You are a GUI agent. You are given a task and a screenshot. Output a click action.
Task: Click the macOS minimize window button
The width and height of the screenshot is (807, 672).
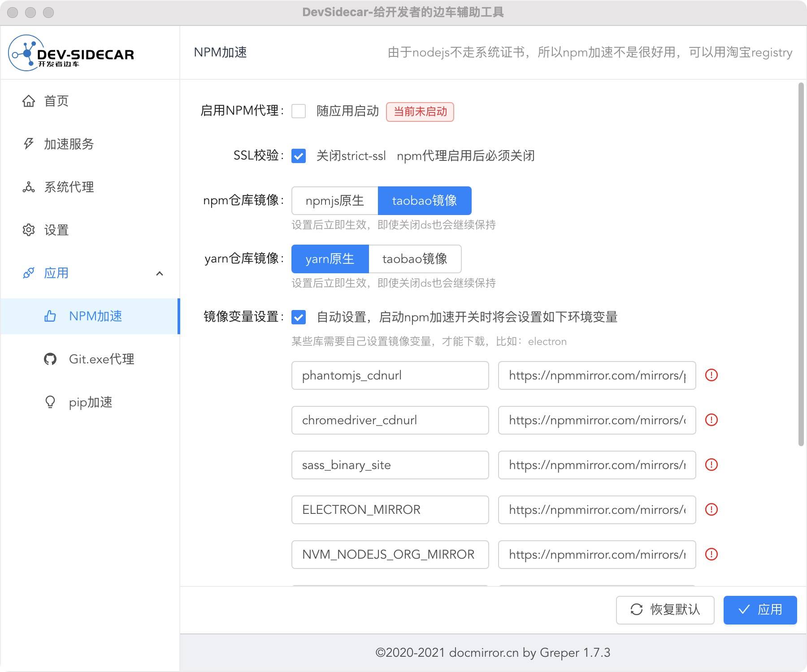(30, 13)
